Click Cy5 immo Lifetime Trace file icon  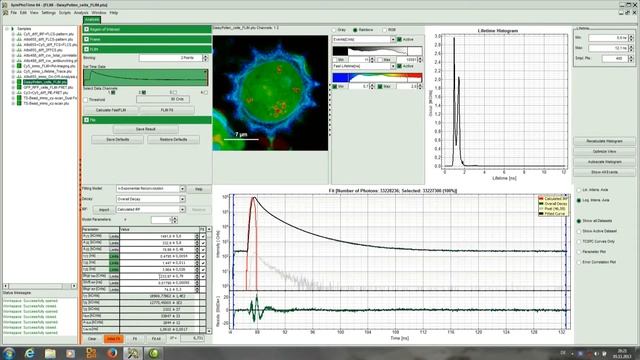tap(19, 71)
